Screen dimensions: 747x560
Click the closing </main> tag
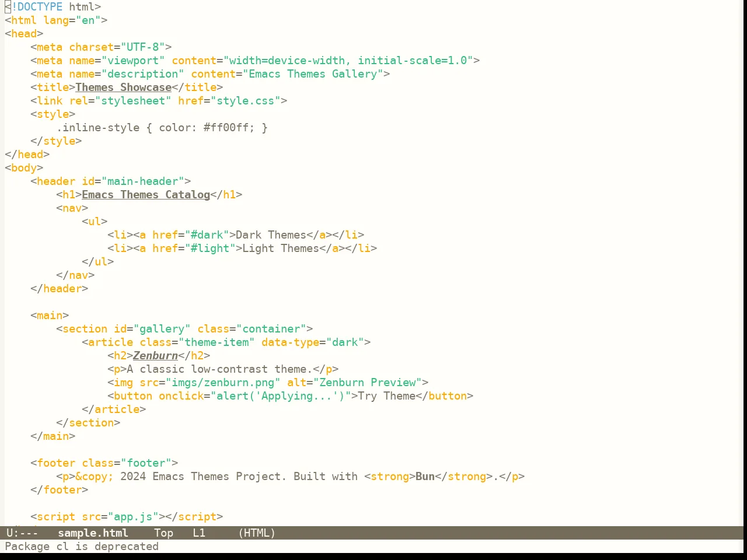point(53,436)
